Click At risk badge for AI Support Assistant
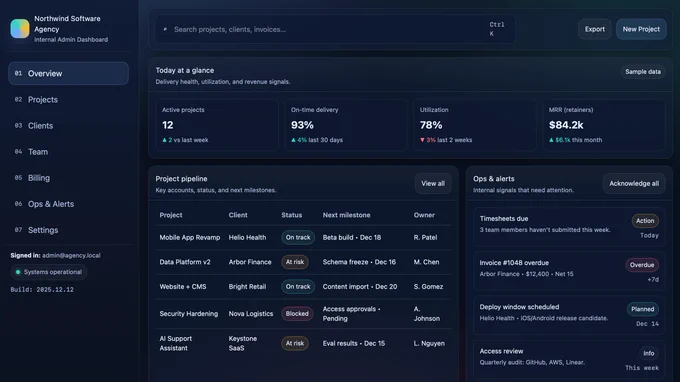 tap(295, 343)
